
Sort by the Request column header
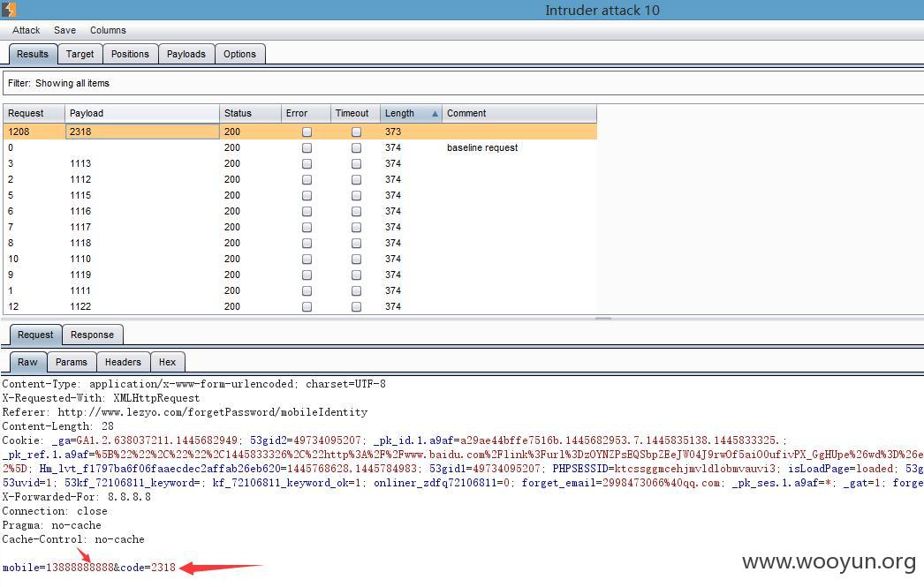coord(34,113)
